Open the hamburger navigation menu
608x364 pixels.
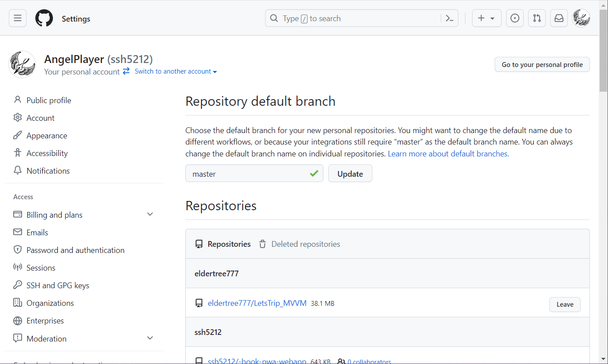tap(18, 19)
